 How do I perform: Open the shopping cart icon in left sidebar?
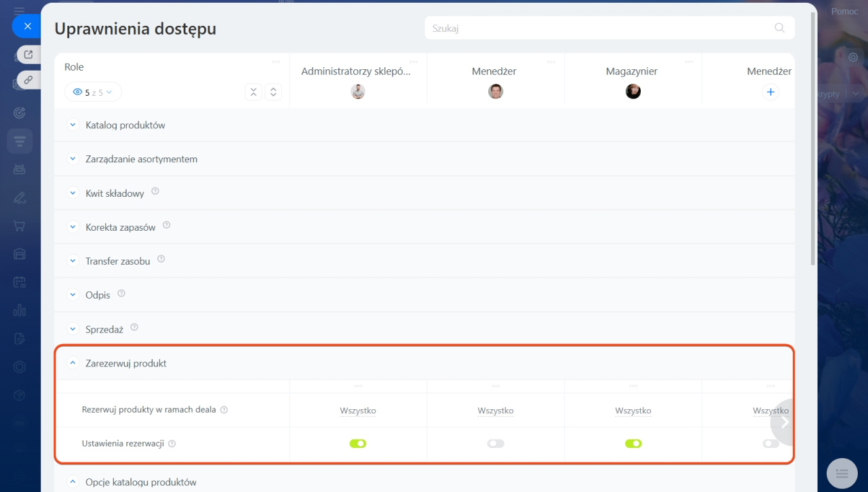coord(20,225)
